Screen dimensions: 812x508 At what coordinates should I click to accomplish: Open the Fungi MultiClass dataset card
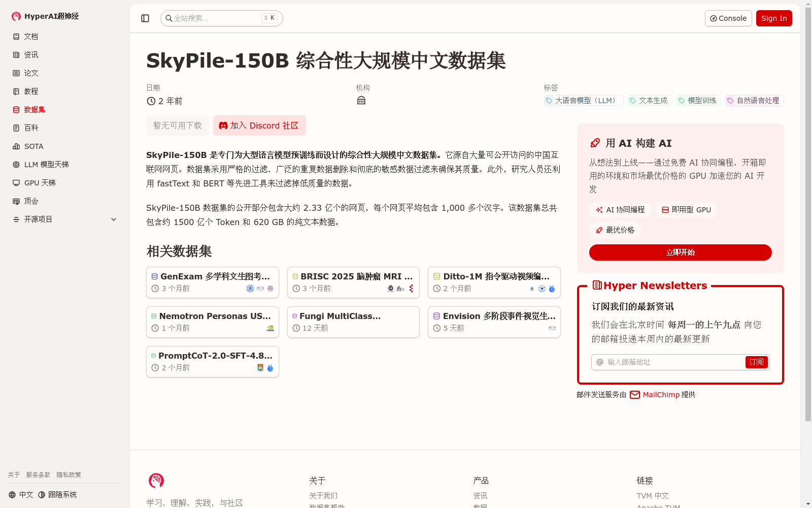tap(353, 322)
